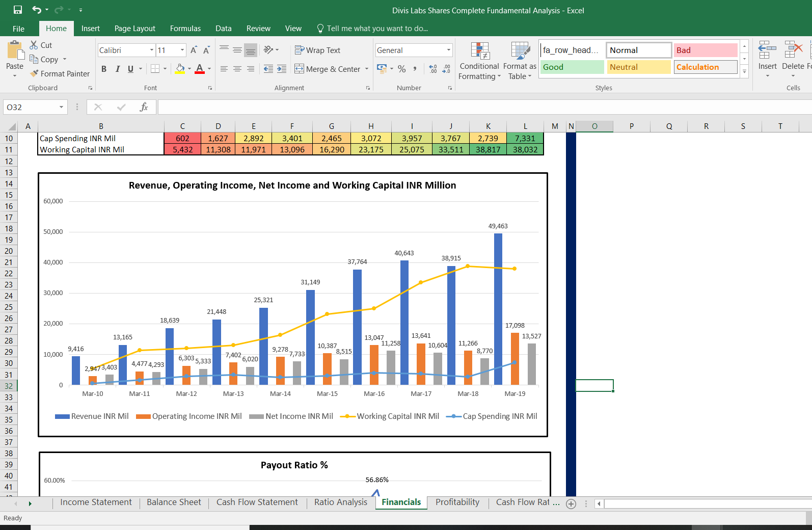The width and height of the screenshot is (812, 530).
Task: Increase font size with the larger A icon
Action: coord(194,50)
